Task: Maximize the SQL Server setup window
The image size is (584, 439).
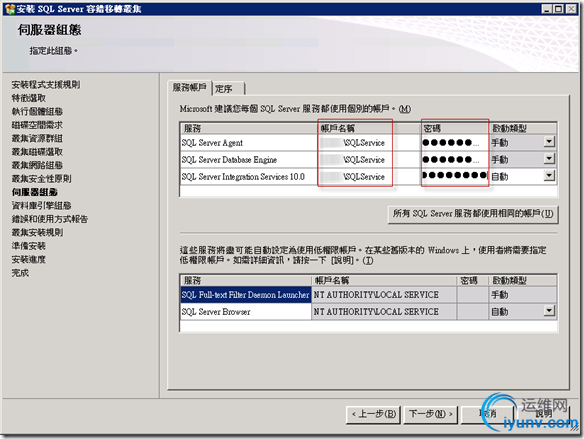Action: 558,9
